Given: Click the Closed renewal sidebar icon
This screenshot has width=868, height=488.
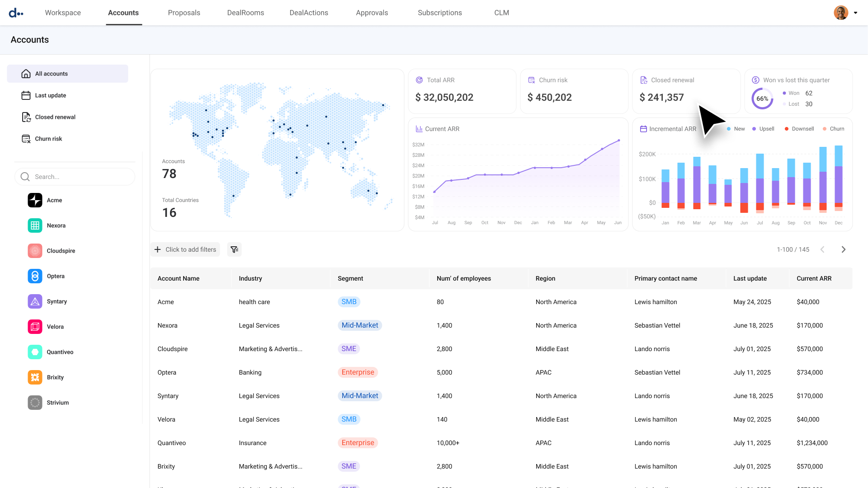Looking at the screenshot, I should tap(26, 117).
